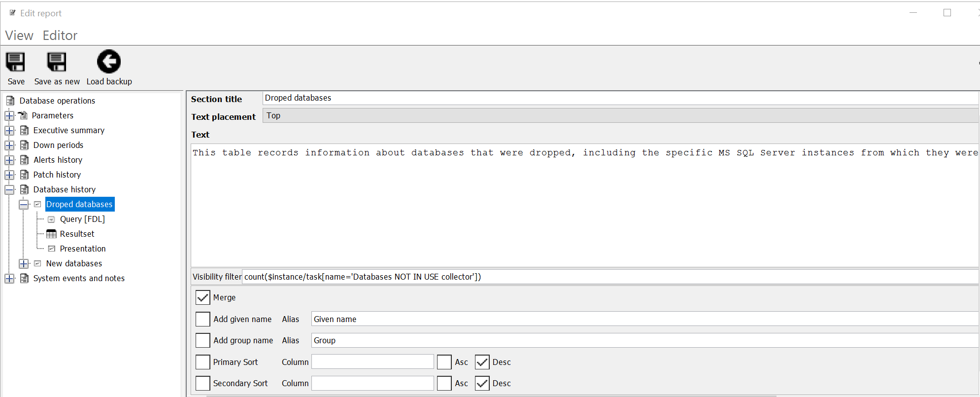Click the Presentation node icon
The height and width of the screenshot is (397, 980).
51,249
